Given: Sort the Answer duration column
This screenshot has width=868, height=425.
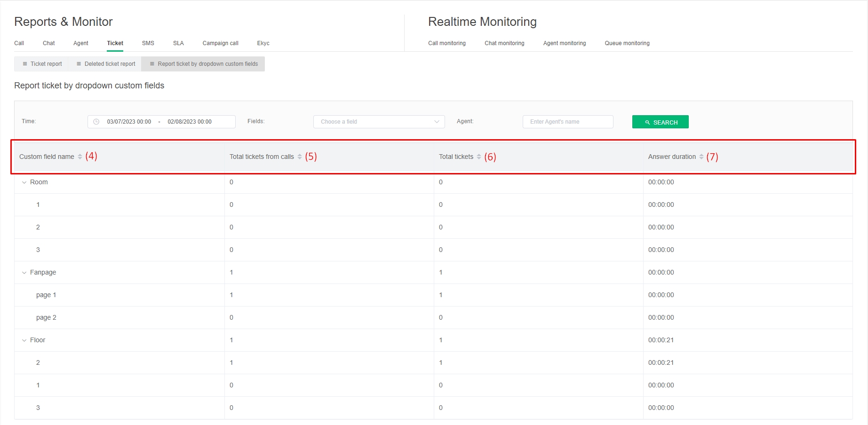Looking at the screenshot, I should tap(701, 157).
